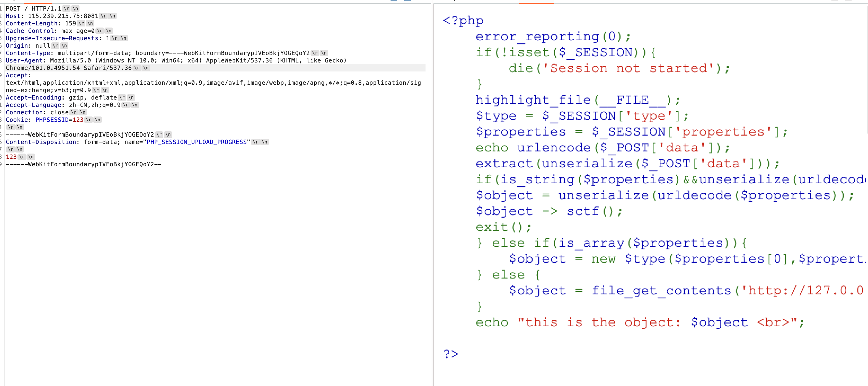This screenshot has height=386, width=868.
Task: Click the orange-underlined tab in response pane
Action: 536,1
